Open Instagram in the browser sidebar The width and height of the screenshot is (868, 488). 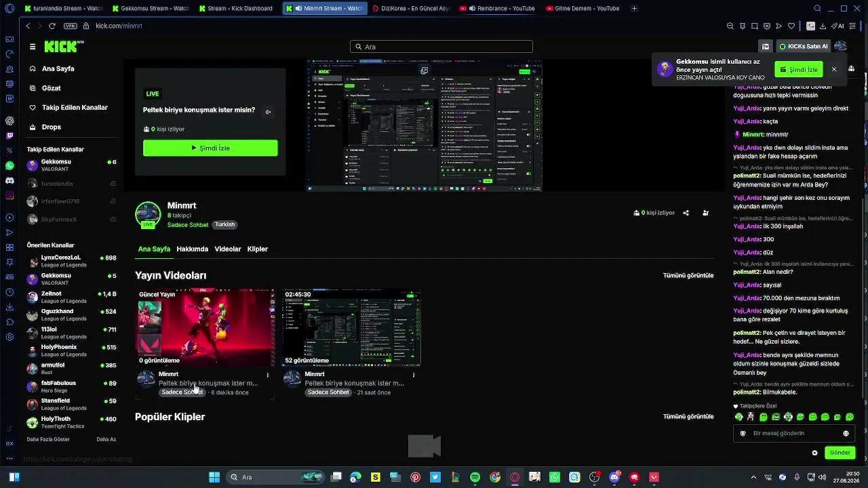[9, 195]
